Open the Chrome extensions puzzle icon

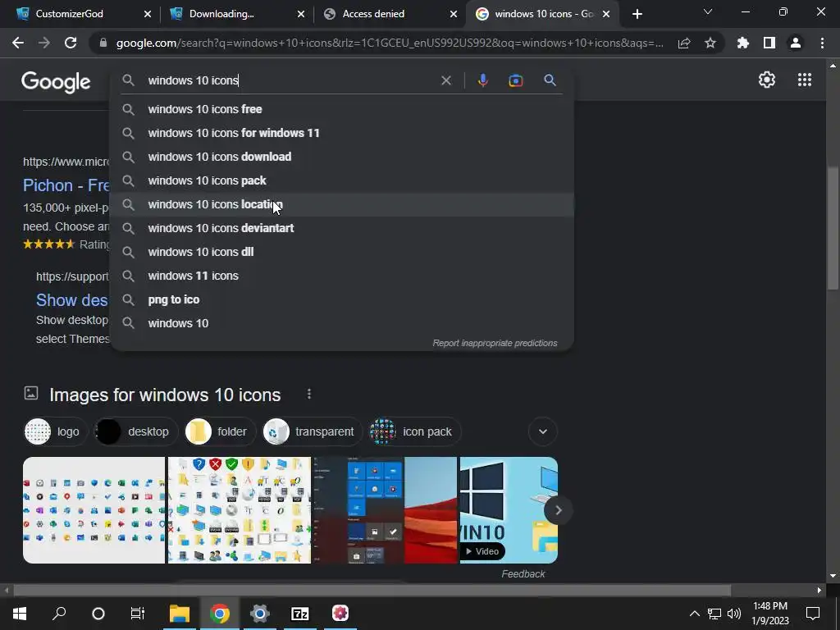tap(742, 43)
